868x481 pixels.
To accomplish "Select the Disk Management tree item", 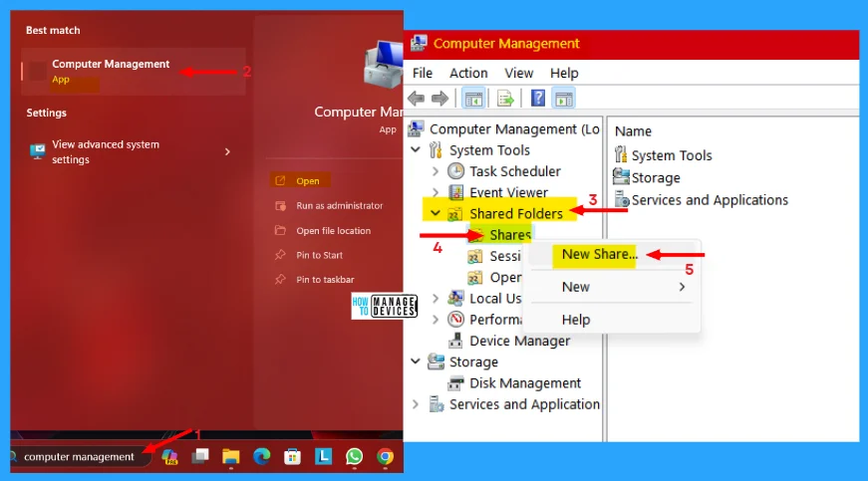I will click(x=525, y=383).
